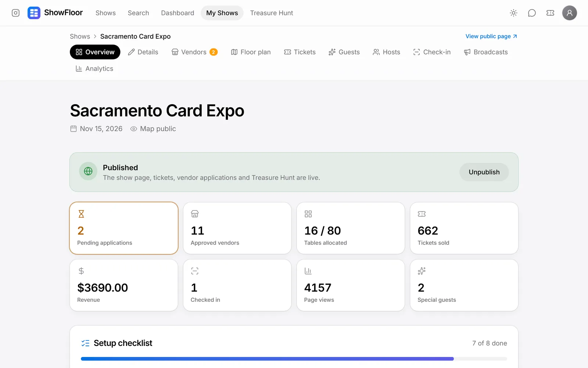
Task: Click the globe icon in Published banner
Action: click(x=88, y=171)
